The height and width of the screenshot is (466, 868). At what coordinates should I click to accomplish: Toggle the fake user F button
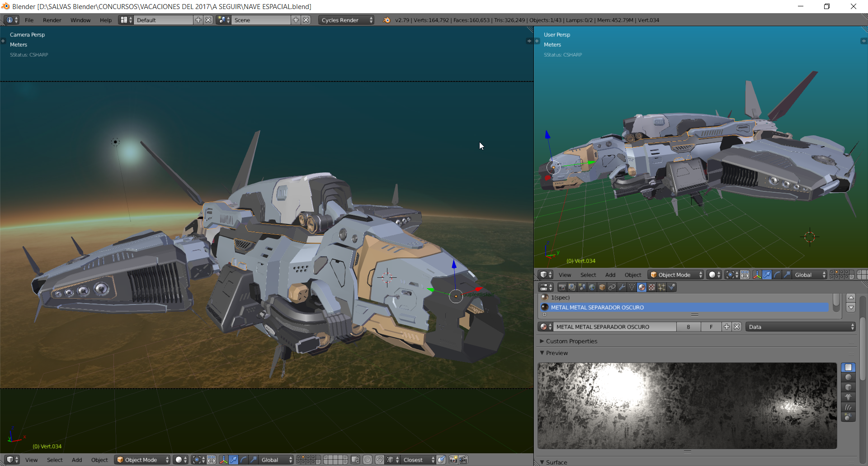[711, 327]
